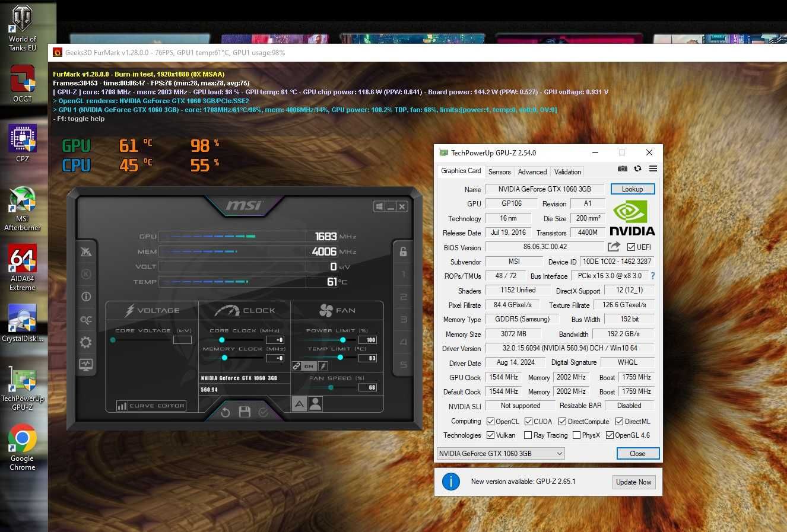
Task: Enable user-defined fan control person icon
Action: (x=315, y=404)
